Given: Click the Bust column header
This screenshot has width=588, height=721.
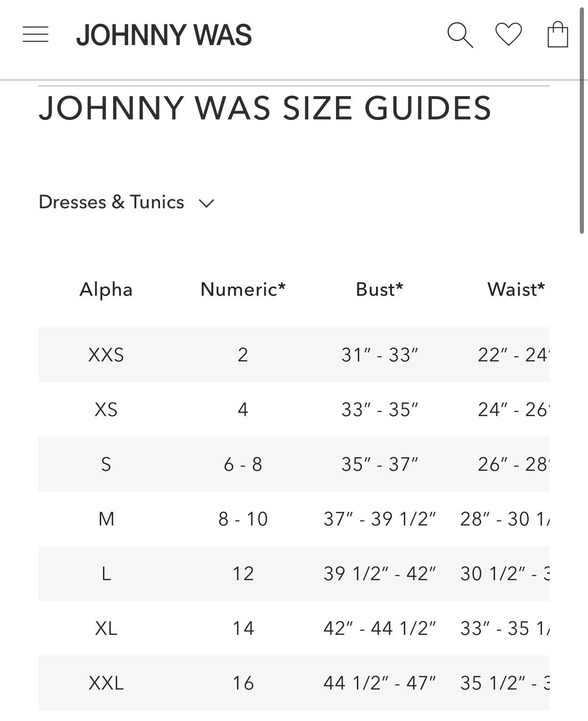Looking at the screenshot, I should (x=379, y=289).
